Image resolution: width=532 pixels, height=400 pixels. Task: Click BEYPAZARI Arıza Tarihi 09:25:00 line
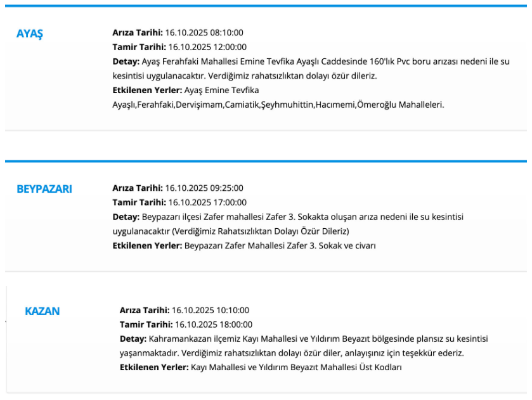pyautogui.click(x=178, y=188)
